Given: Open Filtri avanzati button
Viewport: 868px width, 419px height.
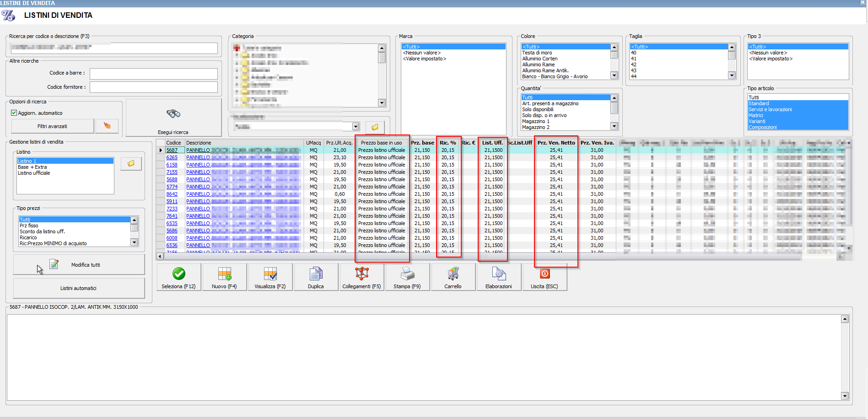Looking at the screenshot, I should 52,126.
